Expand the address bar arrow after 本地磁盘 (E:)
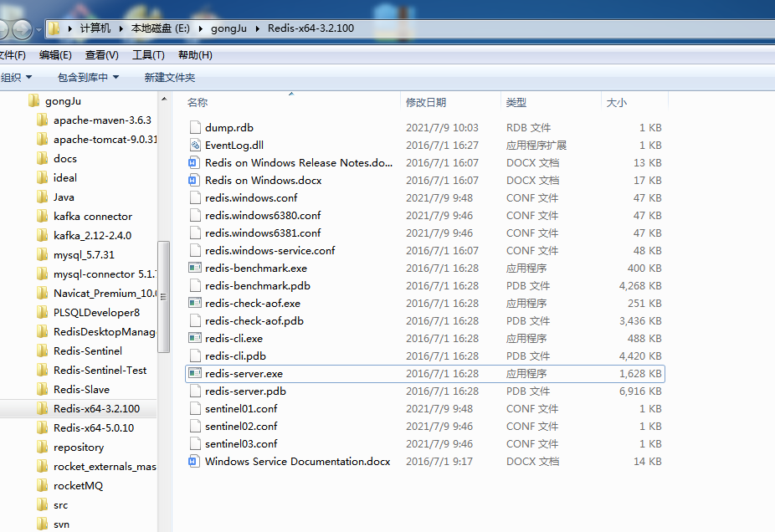 200,28
